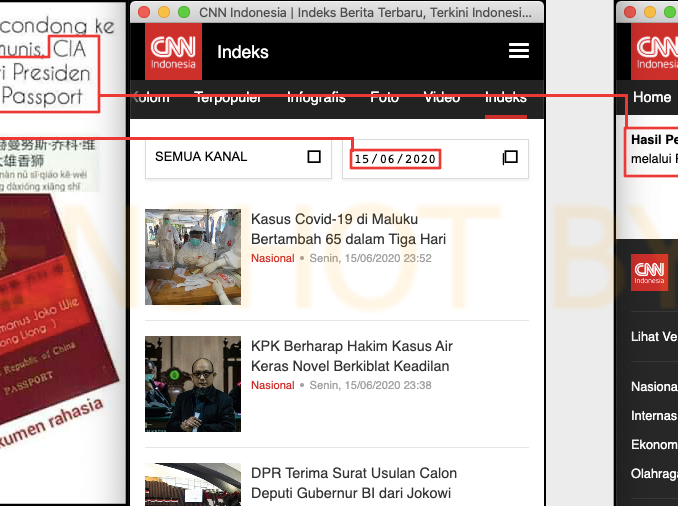
Task: Click the Indeks page title in header
Action: (243, 52)
